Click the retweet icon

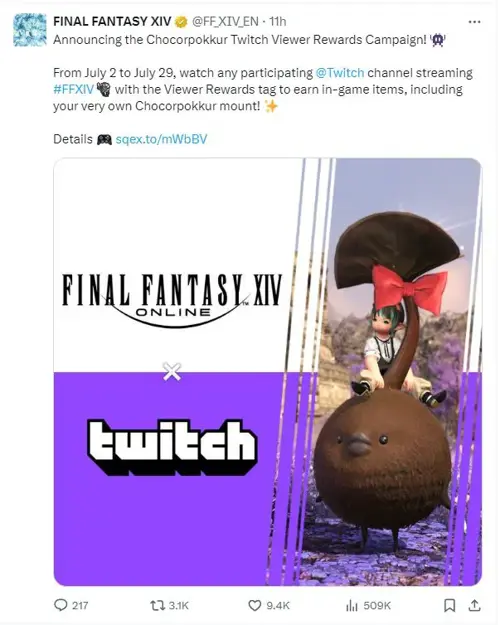[157, 605]
